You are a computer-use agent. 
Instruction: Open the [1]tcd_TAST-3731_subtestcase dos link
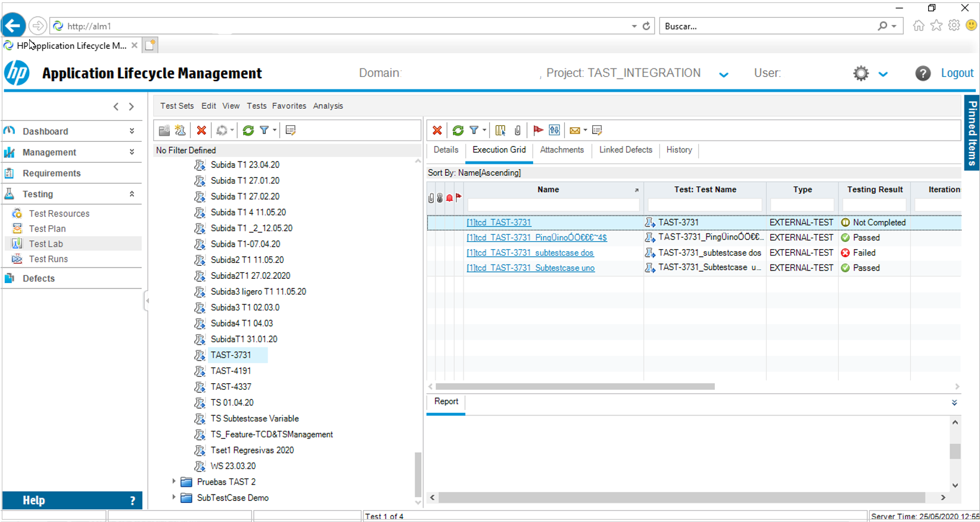click(x=530, y=253)
